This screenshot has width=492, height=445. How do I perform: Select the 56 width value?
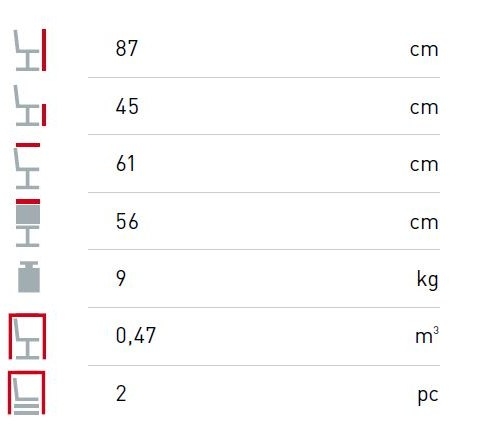point(127,221)
